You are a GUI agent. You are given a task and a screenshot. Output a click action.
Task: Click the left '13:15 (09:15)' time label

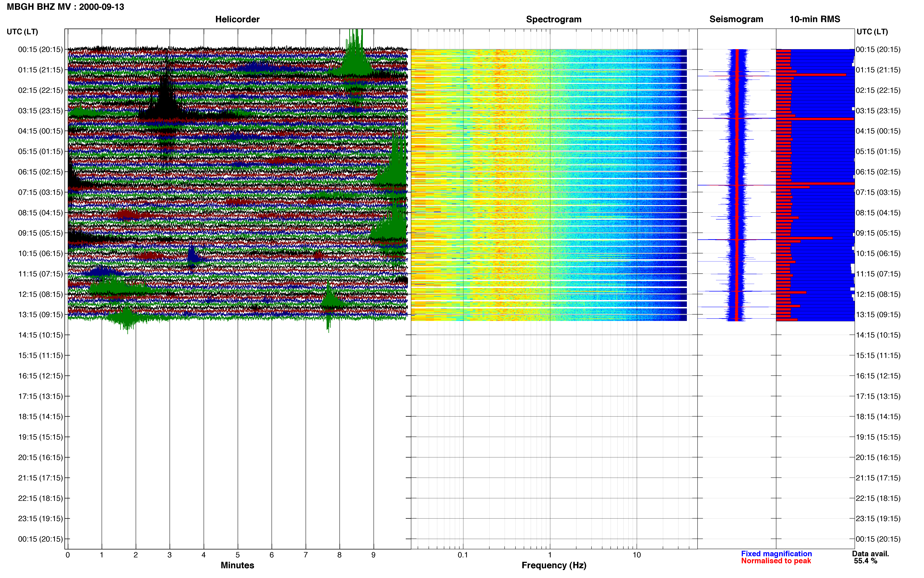(41, 315)
